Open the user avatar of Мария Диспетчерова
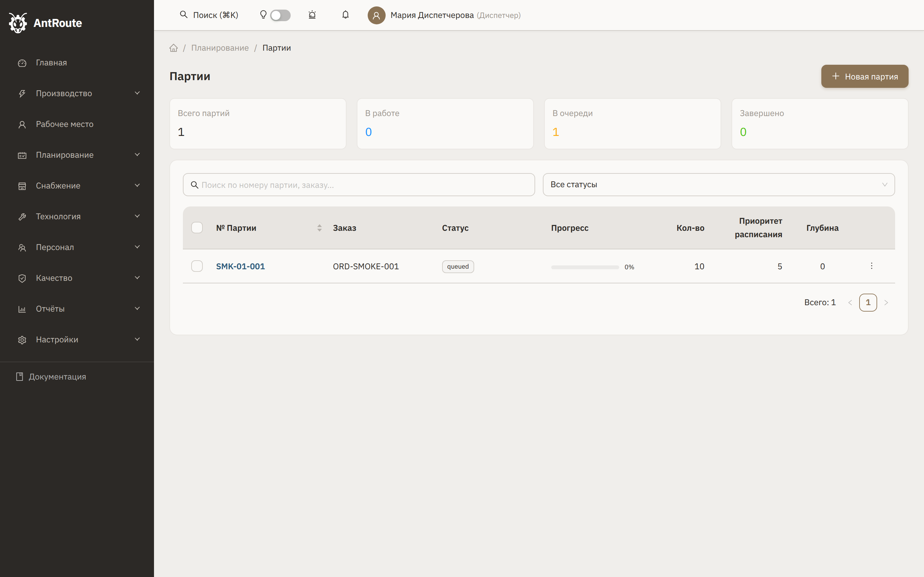 click(376, 15)
